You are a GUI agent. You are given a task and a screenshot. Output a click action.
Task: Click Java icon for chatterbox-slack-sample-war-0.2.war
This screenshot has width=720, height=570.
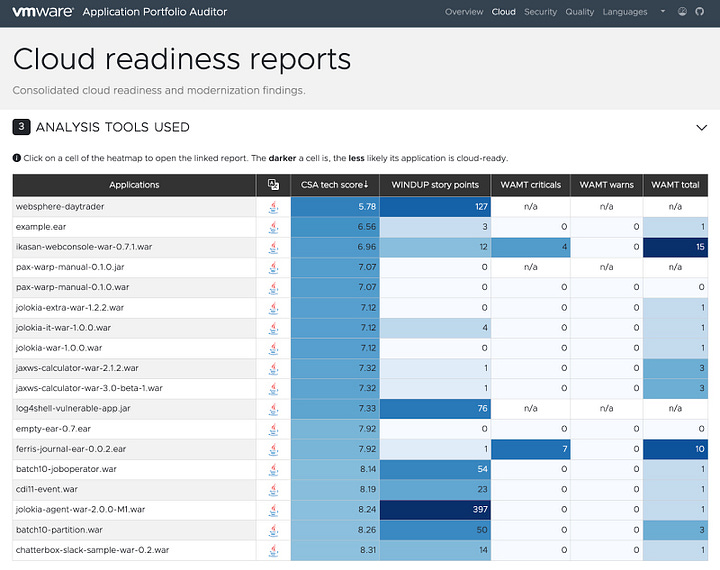274,551
